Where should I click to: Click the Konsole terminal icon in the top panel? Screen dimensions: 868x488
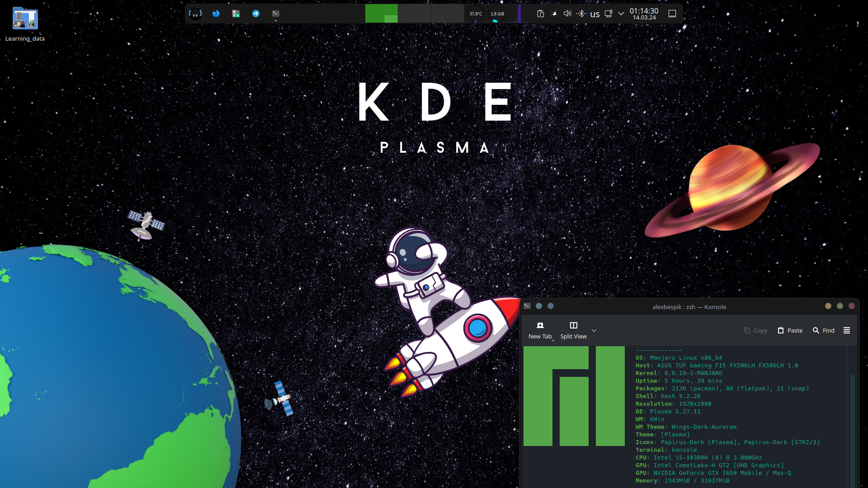click(276, 14)
